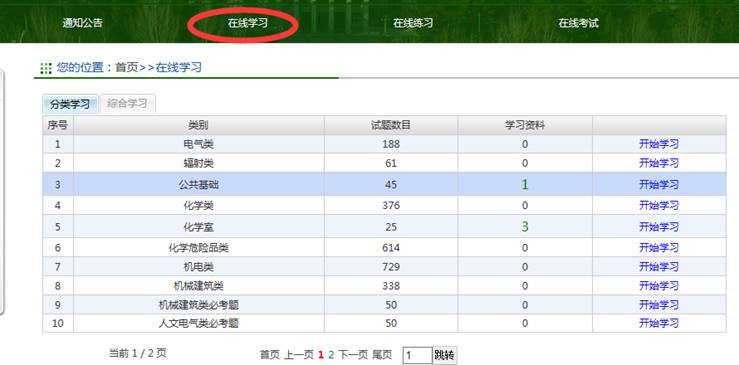Go to the 在线考试 section

click(578, 23)
